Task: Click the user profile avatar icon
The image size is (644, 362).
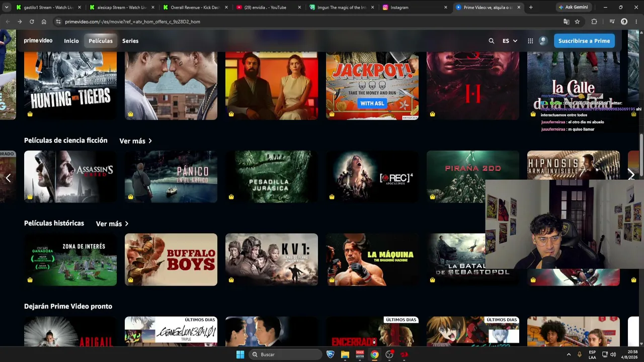Action: (x=543, y=41)
